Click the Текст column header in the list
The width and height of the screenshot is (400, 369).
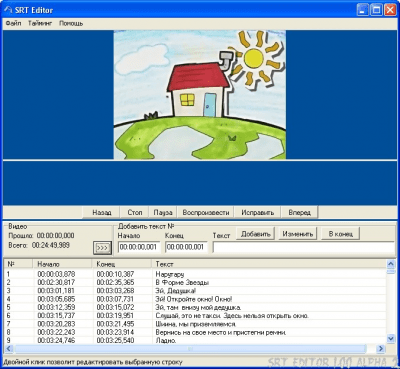(x=269, y=264)
